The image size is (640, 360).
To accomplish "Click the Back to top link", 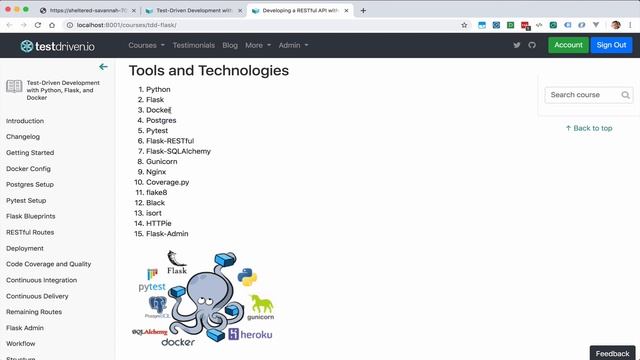I will coord(589,128).
